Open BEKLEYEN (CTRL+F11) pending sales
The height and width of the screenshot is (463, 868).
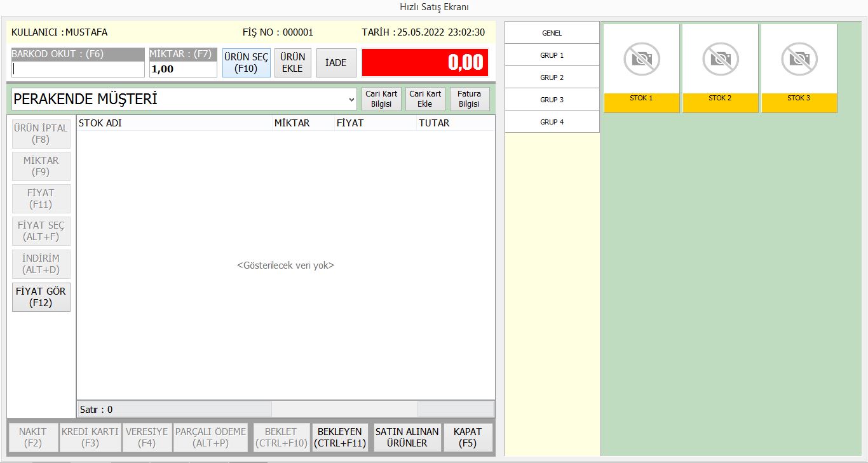[340, 438]
